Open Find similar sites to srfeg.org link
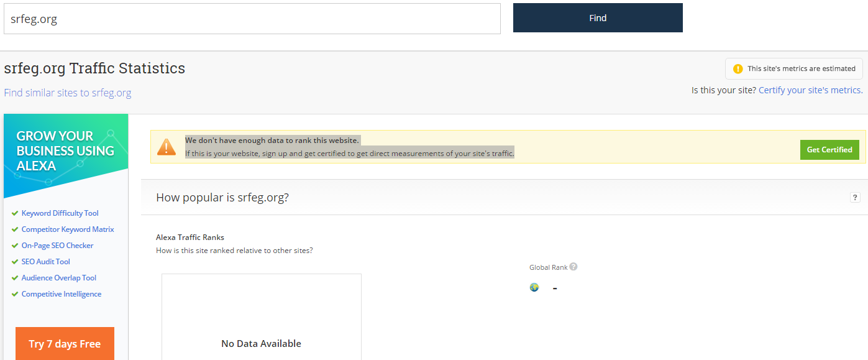 tap(68, 93)
